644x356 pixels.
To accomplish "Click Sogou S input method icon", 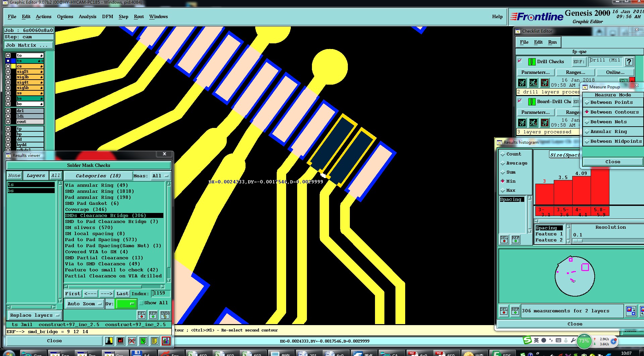I will [527, 340].
